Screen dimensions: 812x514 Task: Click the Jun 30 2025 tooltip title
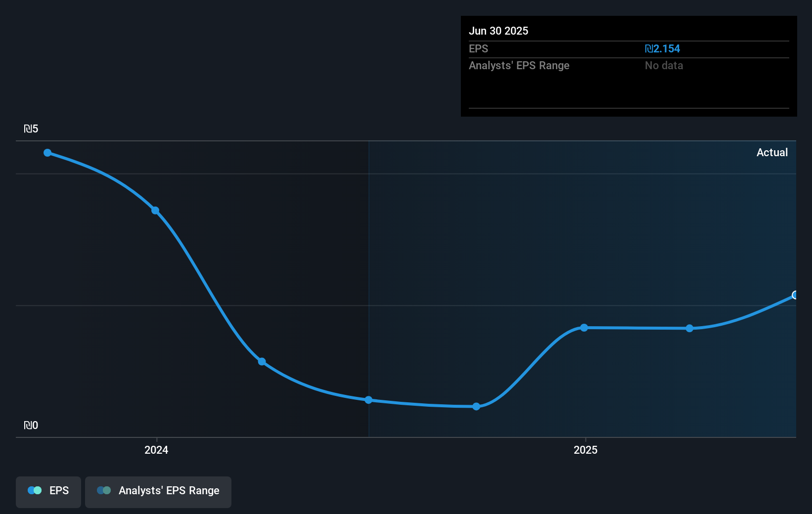point(498,31)
